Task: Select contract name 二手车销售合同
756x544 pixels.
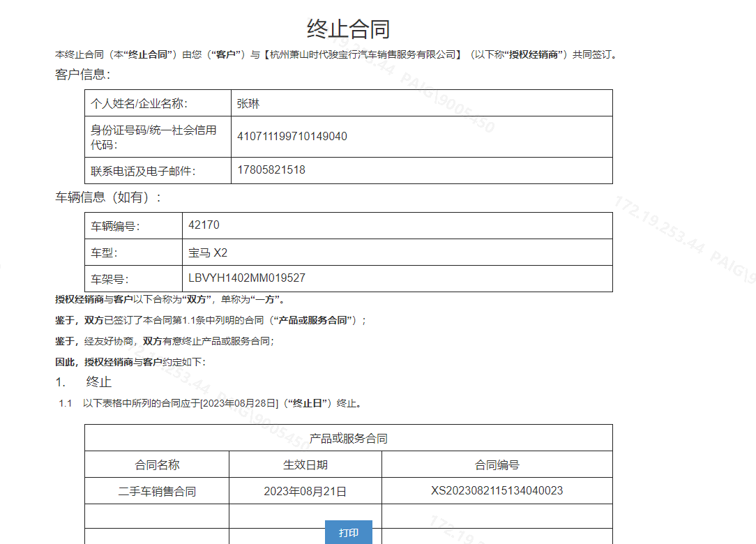Action: pos(157,492)
